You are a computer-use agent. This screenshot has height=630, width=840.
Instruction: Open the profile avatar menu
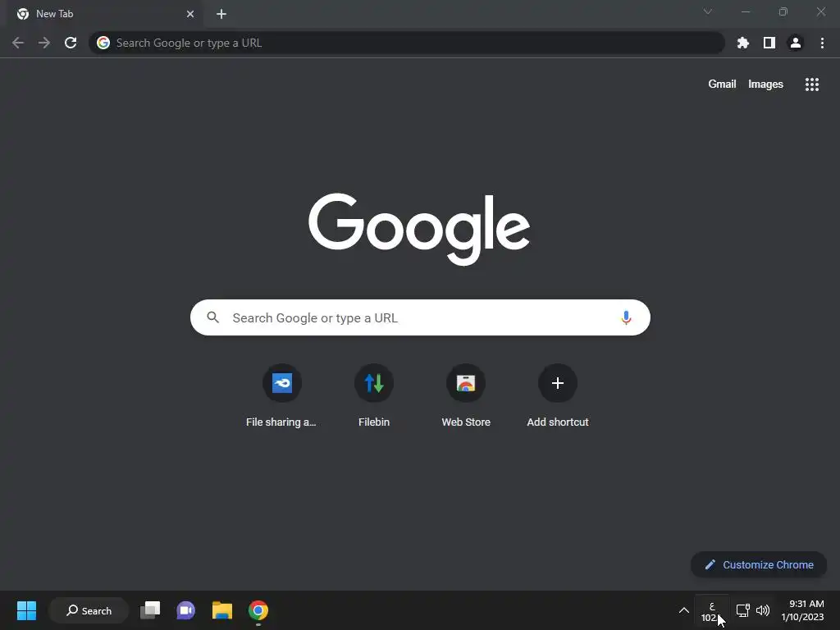click(x=796, y=43)
